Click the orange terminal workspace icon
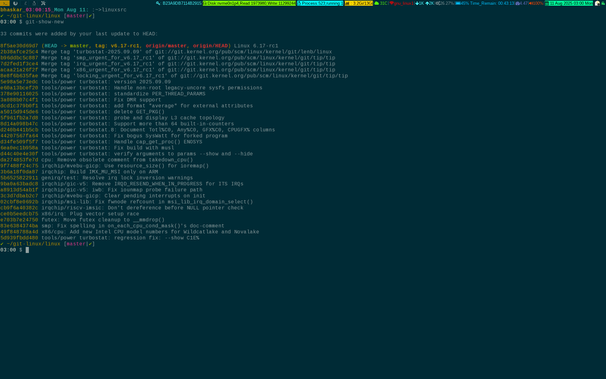 click(x=5, y=3)
